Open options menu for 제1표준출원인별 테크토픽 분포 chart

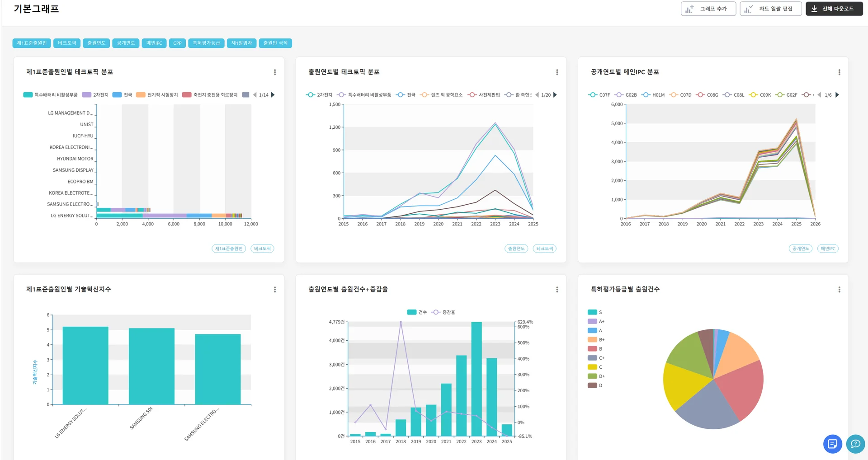coord(275,72)
